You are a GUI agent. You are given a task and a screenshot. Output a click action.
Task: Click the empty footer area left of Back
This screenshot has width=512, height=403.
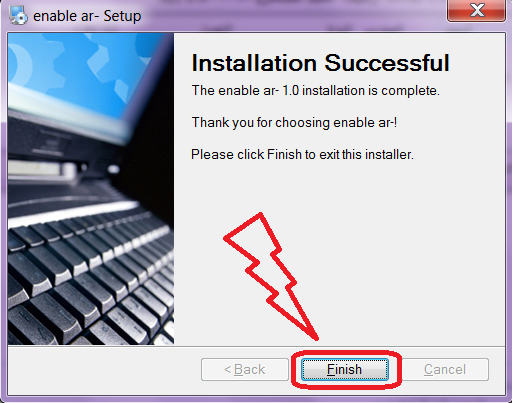104,370
